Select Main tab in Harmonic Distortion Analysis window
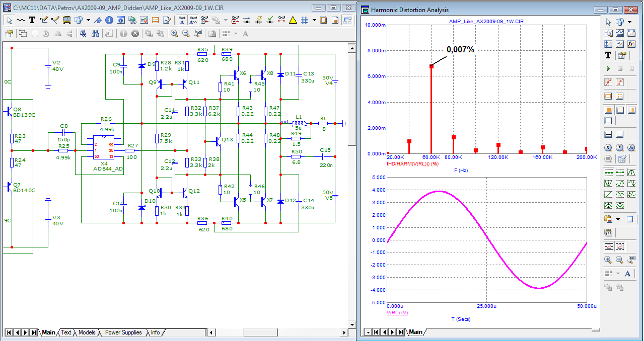Screen dimensions: 644x341 coord(415,332)
